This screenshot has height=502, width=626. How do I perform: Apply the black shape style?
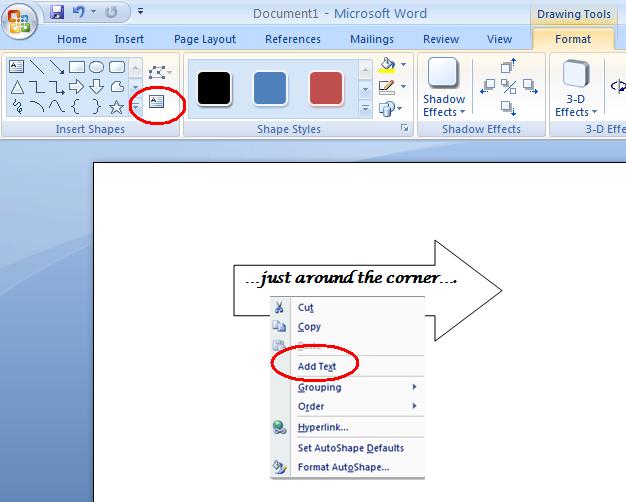coord(214,89)
